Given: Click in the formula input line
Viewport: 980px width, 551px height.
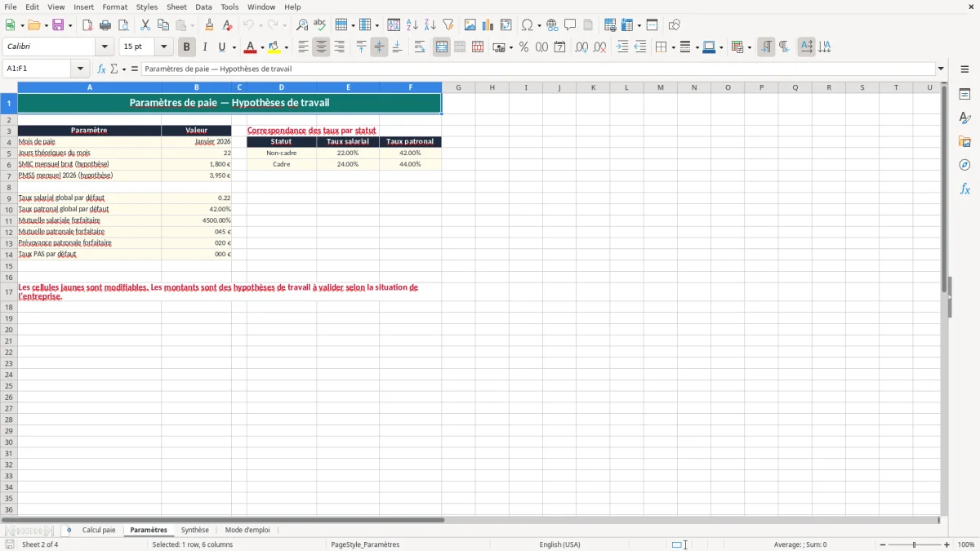Looking at the screenshot, I should [538, 69].
